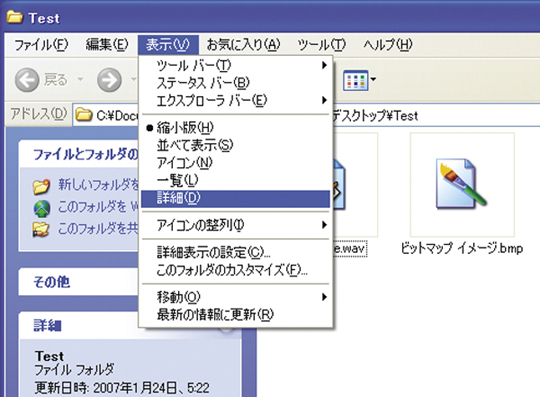Click the 戻る label on Back button
The width and height of the screenshot is (540, 397).
tap(55, 80)
